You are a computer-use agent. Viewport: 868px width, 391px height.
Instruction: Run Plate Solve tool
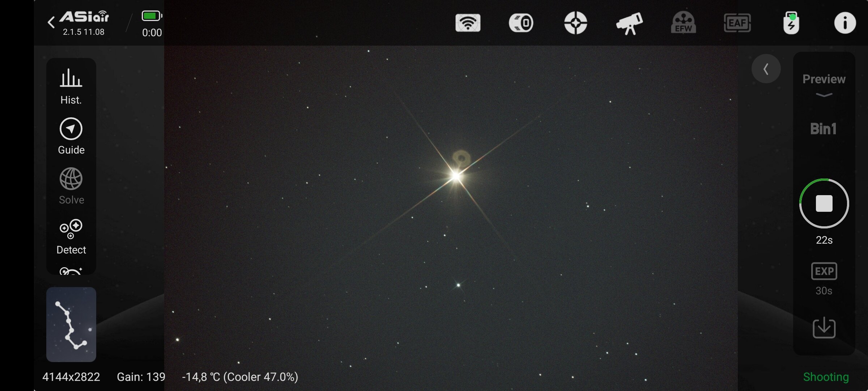point(71,186)
